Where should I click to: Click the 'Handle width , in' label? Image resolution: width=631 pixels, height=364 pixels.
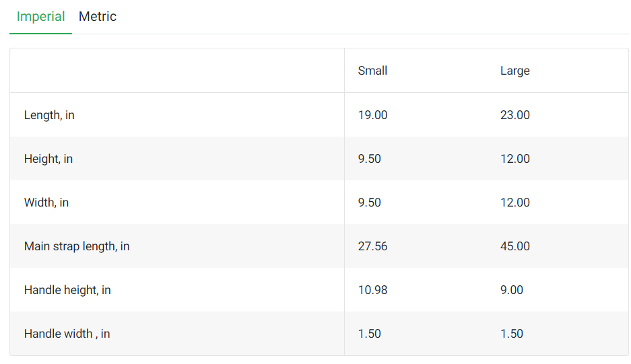pos(67,334)
